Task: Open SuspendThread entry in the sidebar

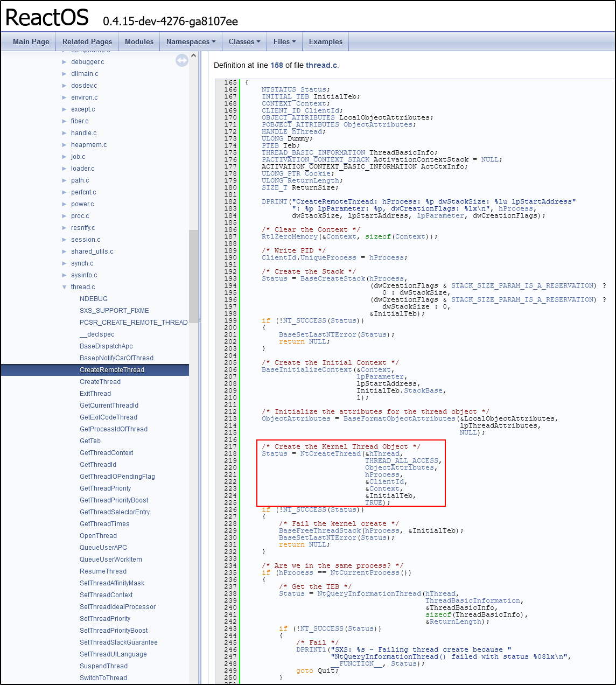Action: (x=103, y=666)
